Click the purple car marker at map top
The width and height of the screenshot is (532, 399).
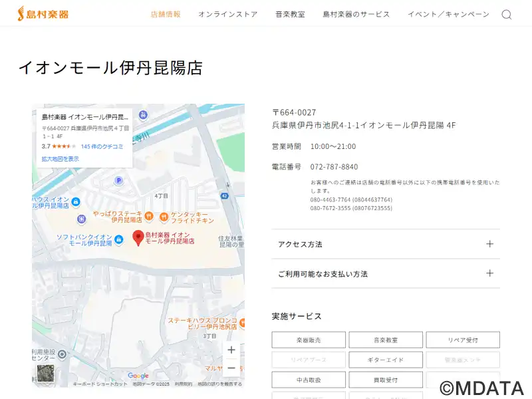pos(143,115)
